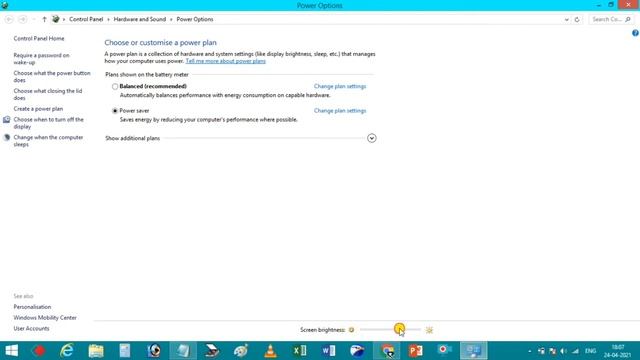This screenshot has height=360, width=640.
Task: Click the moon icon beside computer sleeps
Action: coord(7,138)
